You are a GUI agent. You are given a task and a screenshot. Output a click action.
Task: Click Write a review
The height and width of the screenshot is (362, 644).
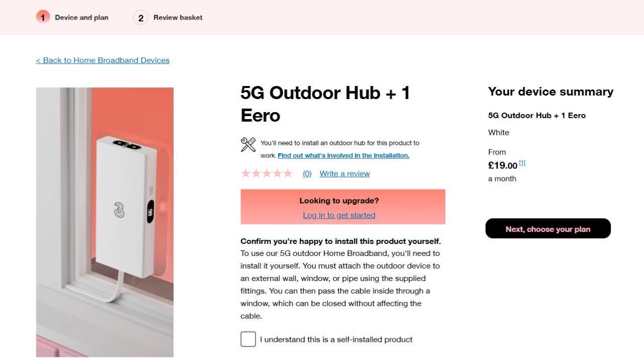coord(345,174)
